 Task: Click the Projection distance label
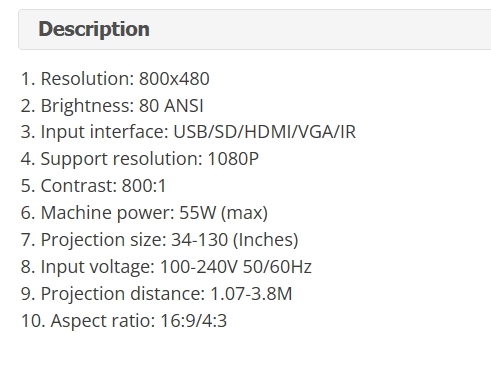pyautogui.click(x=123, y=294)
